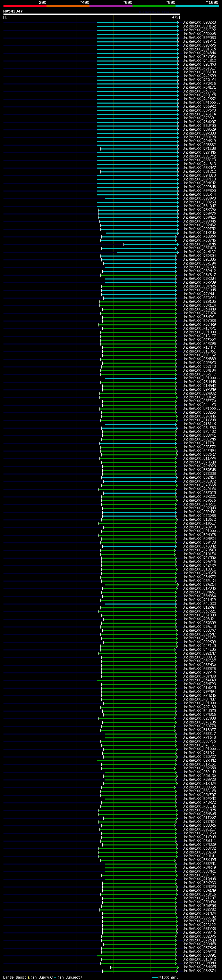The image size is (222, 980).
Task: Select the UniRef100_O50008 hit label
Action: coord(199,34)
